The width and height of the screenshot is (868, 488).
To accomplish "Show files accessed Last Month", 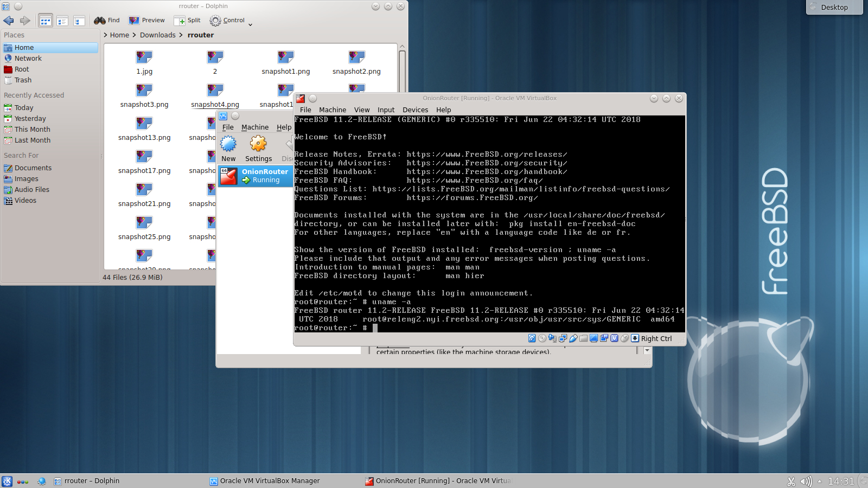I will [x=50, y=140].
